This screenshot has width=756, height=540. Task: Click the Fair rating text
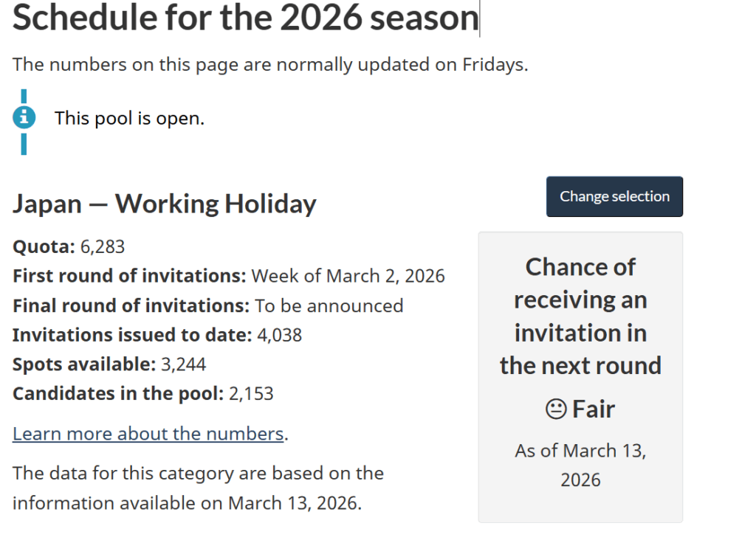[593, 409]
